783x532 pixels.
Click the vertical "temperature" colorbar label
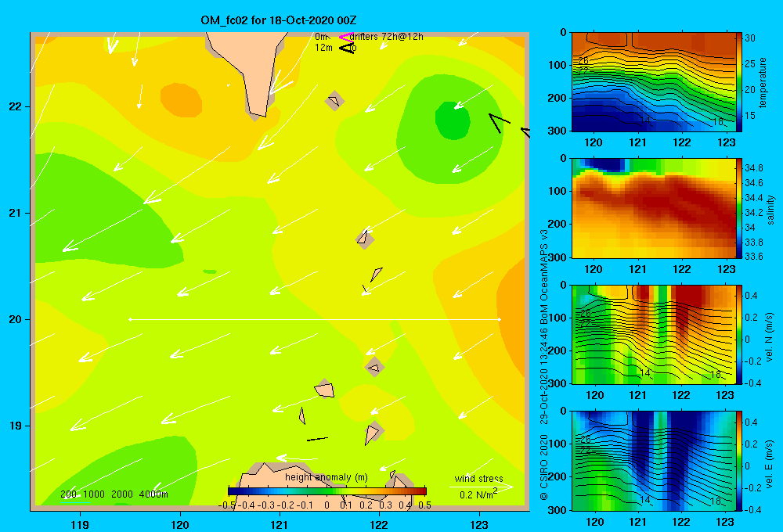pos(763,82)
